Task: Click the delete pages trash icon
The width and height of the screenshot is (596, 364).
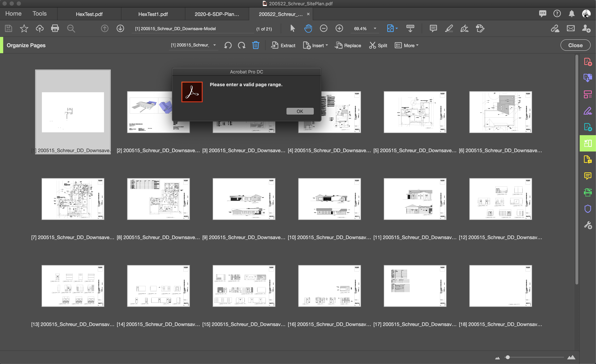Action: pyautogui.click(x=255, y=45)
